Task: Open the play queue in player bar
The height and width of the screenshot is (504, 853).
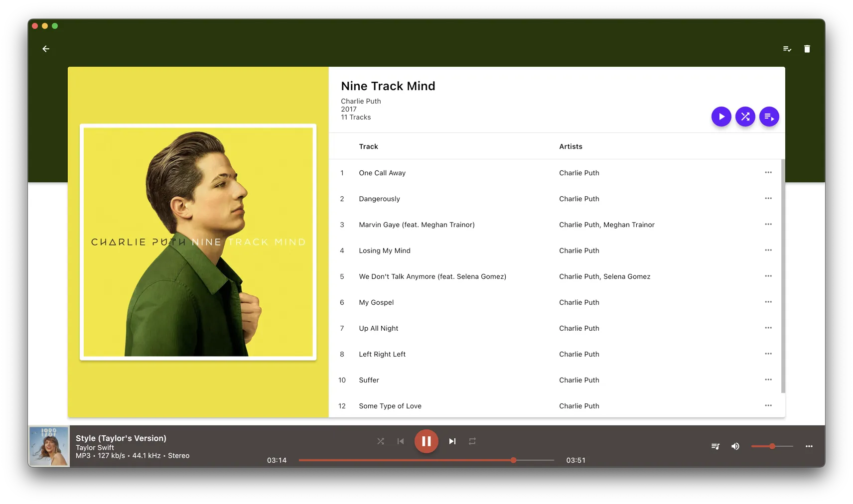Action: pyautogui.click(x=715, y=446)
